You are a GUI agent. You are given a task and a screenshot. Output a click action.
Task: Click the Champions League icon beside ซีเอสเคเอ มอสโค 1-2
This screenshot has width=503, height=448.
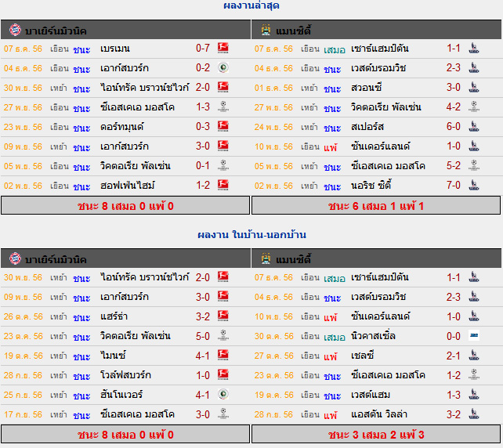pos(474,374)
